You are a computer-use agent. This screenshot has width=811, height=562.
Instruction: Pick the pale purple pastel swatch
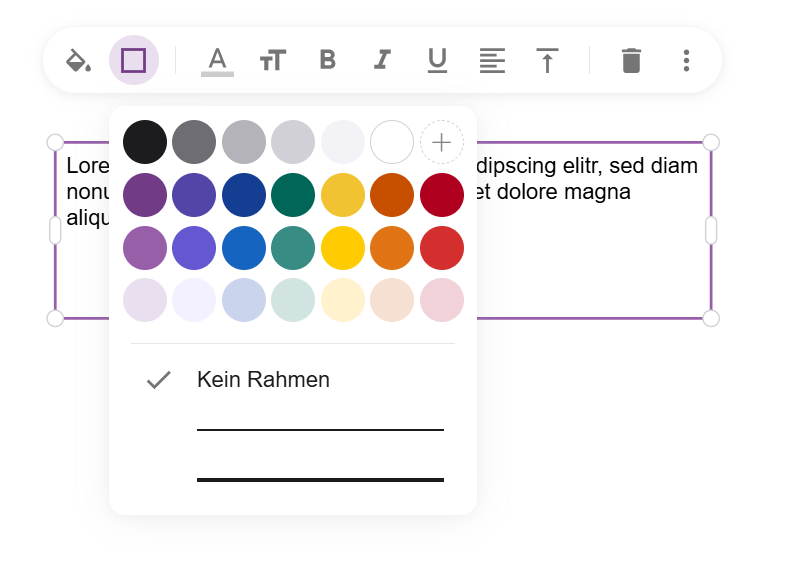(x=145, y=300)
